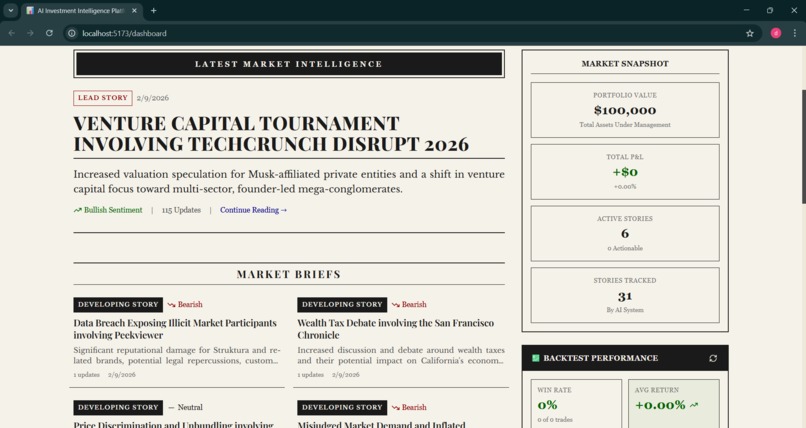Click the 'Bullish Sentiment' label
The image size is (806, 428).
point(113,210)
